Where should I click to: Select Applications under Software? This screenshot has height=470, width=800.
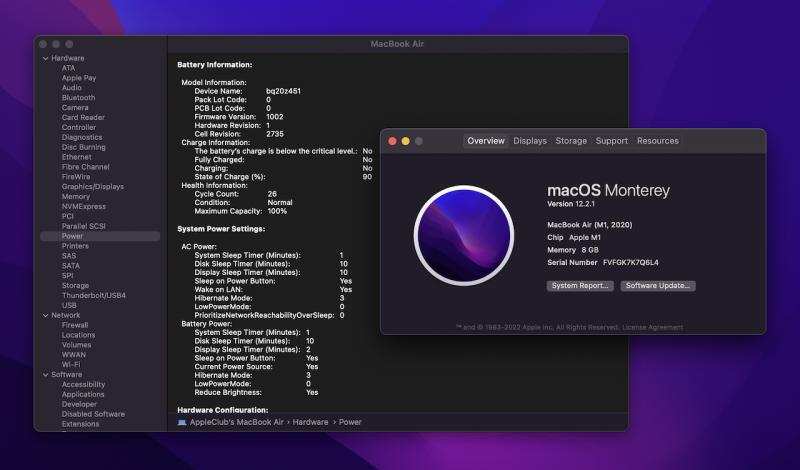coord(83,394)
